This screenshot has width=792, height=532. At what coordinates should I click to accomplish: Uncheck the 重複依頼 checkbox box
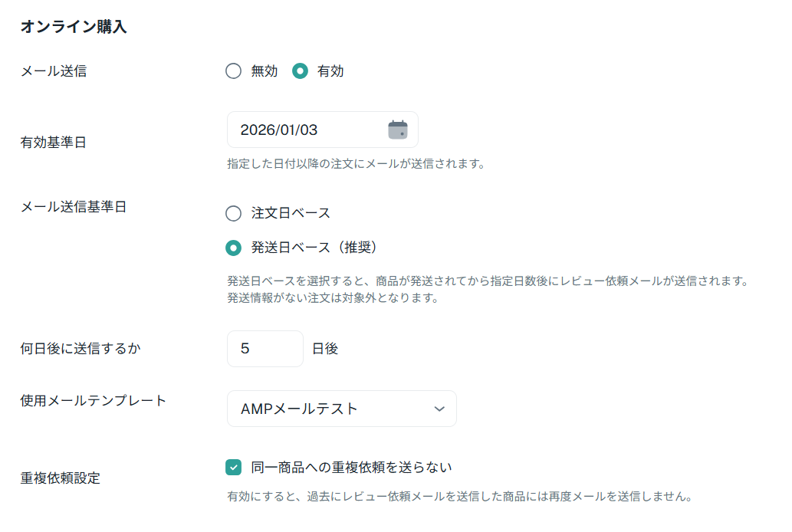[234, 467]
